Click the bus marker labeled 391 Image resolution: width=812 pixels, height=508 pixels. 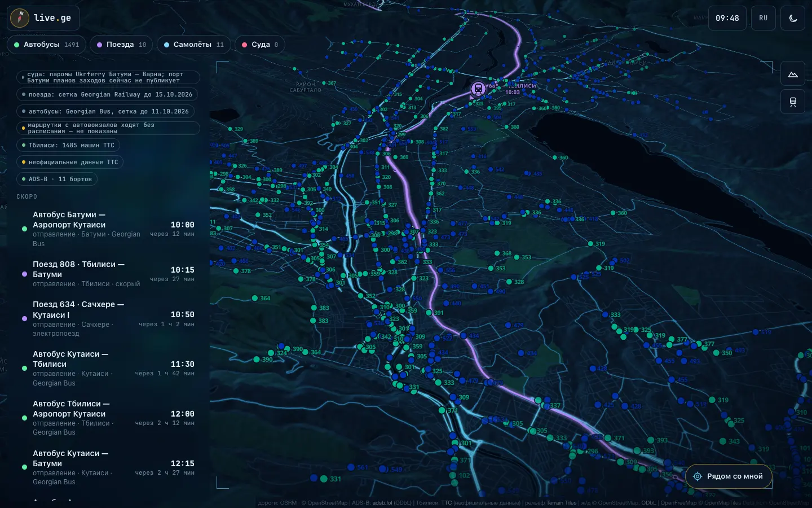(429, 313)
